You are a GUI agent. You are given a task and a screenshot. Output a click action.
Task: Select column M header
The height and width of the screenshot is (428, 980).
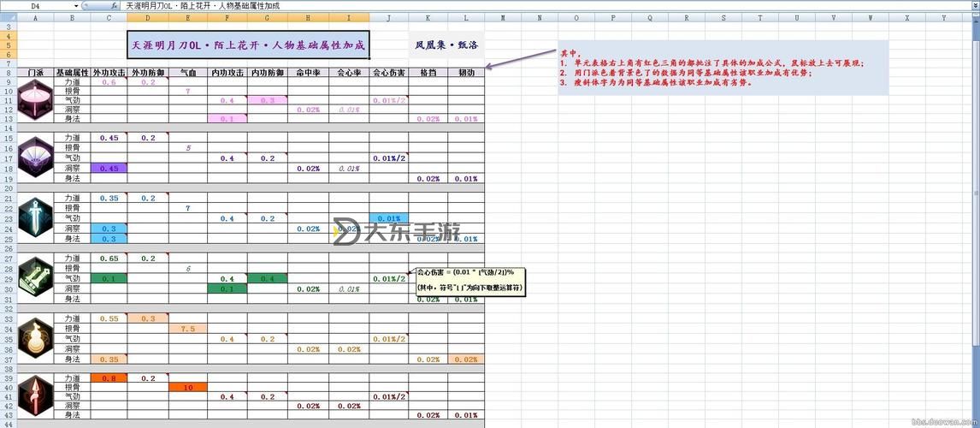(x=503, y=18)
